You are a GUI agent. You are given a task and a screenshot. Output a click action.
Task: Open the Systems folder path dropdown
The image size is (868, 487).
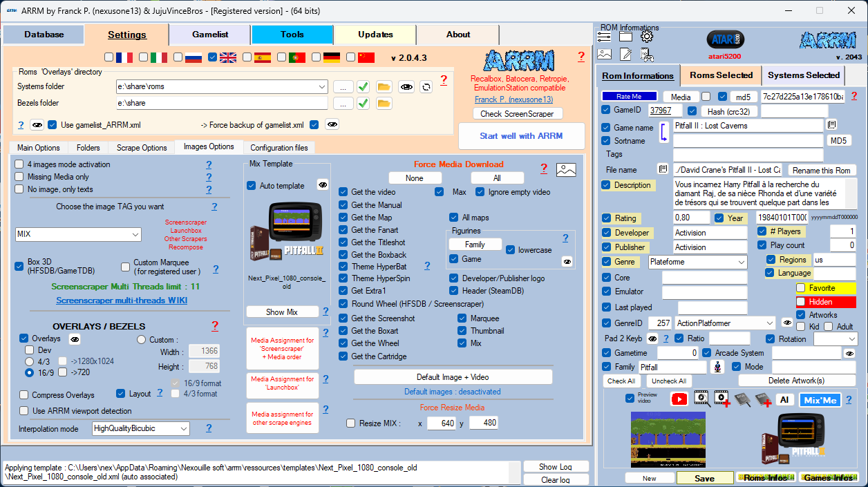tap(321, 86)
